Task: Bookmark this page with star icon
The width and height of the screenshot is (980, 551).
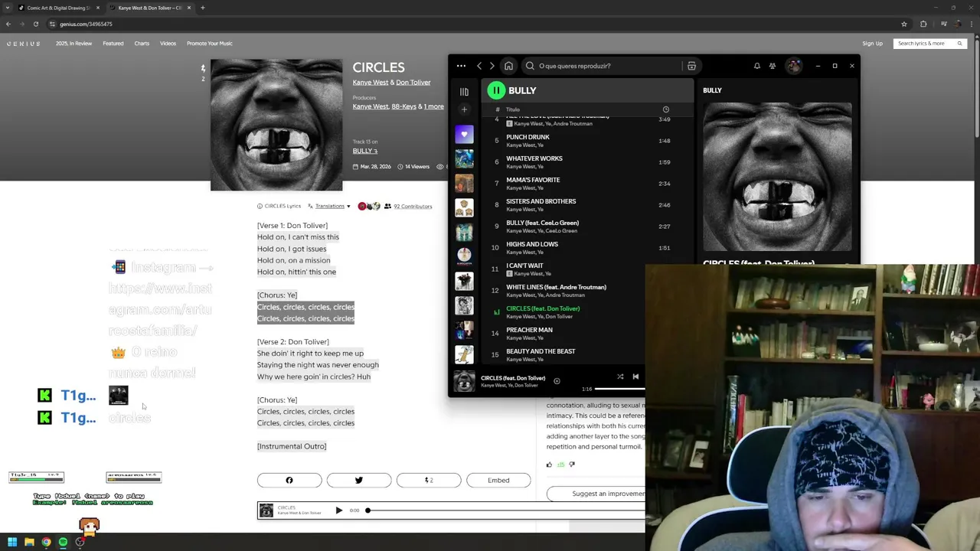Action: pyautogui.click(x=904, y=24)
